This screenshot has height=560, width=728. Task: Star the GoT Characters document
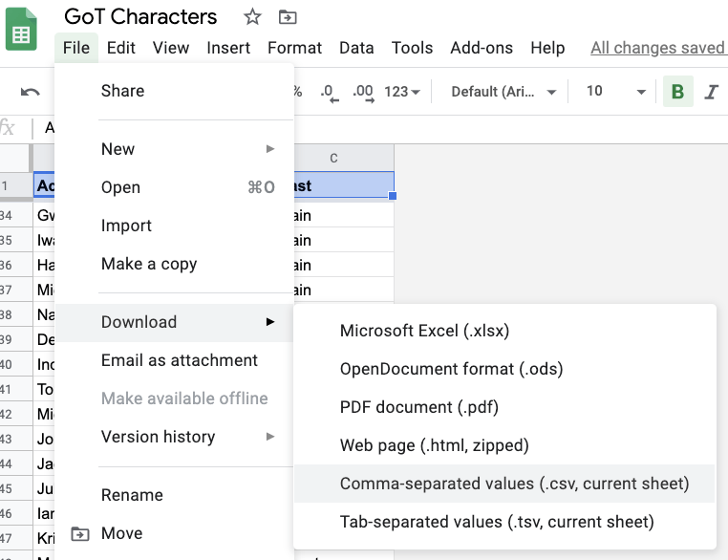click(252, 17)
